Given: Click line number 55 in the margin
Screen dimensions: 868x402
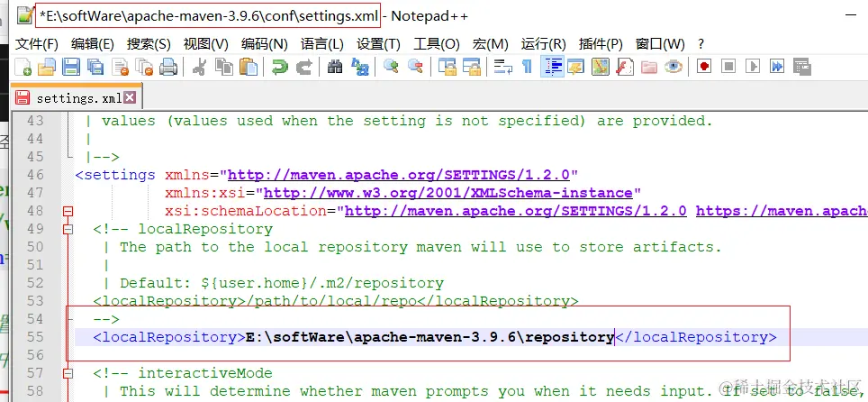Looking at the screenshot, I should click(x=35, y=337).
